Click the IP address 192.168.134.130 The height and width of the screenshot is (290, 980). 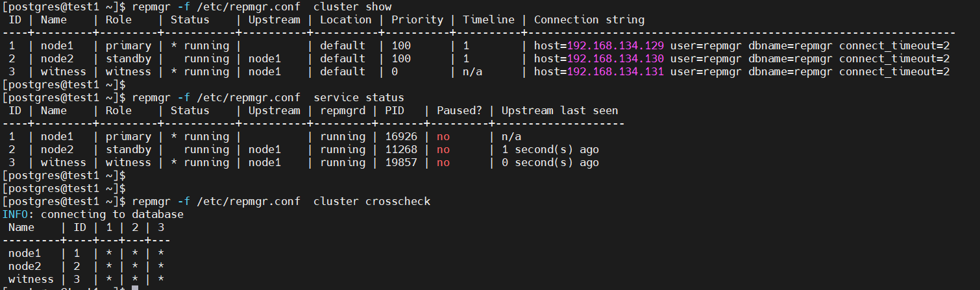pyautogui.click(x=615, y=59)
